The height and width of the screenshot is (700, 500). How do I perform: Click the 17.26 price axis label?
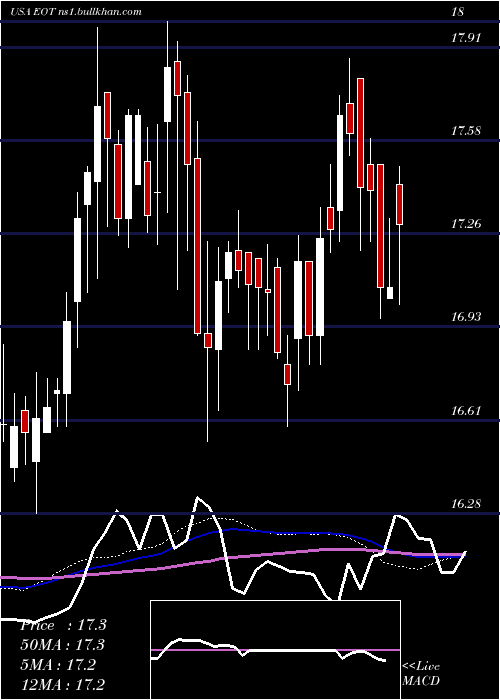pos(466,224)
